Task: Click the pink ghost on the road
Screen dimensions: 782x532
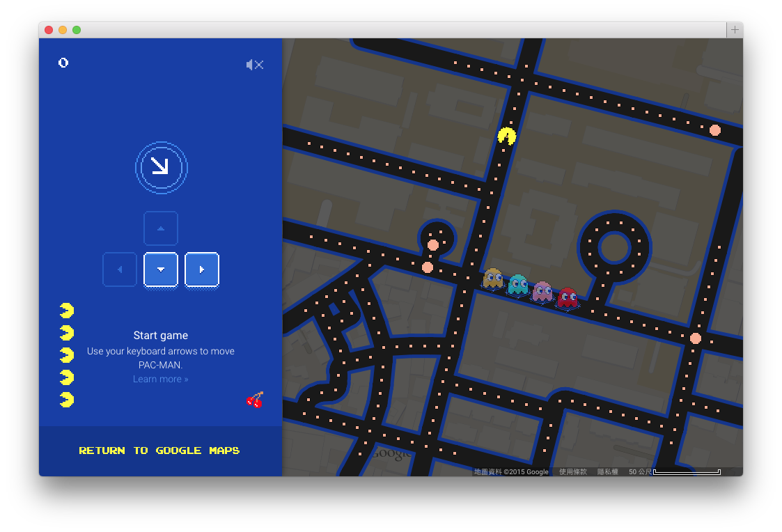Action: pyautogui.click(x=542, y=291)
